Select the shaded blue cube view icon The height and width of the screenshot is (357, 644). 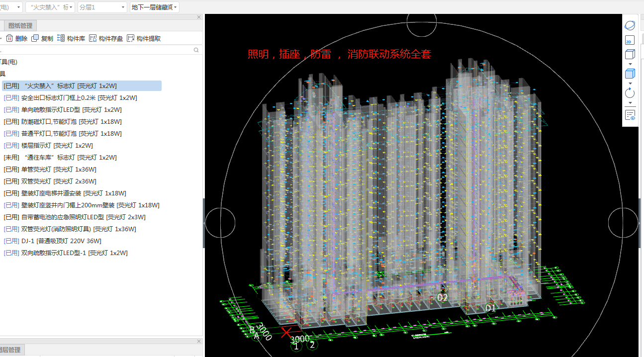pos(630,74)
